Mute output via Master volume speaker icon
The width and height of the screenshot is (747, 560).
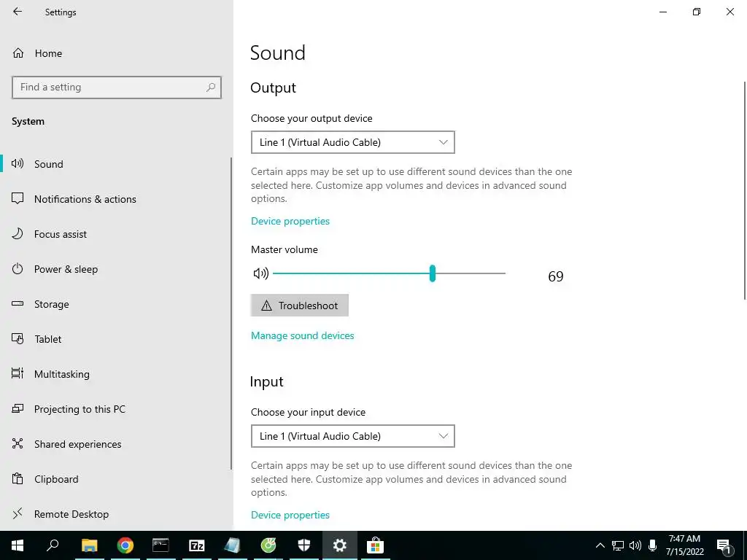click(x=260, y=273)
